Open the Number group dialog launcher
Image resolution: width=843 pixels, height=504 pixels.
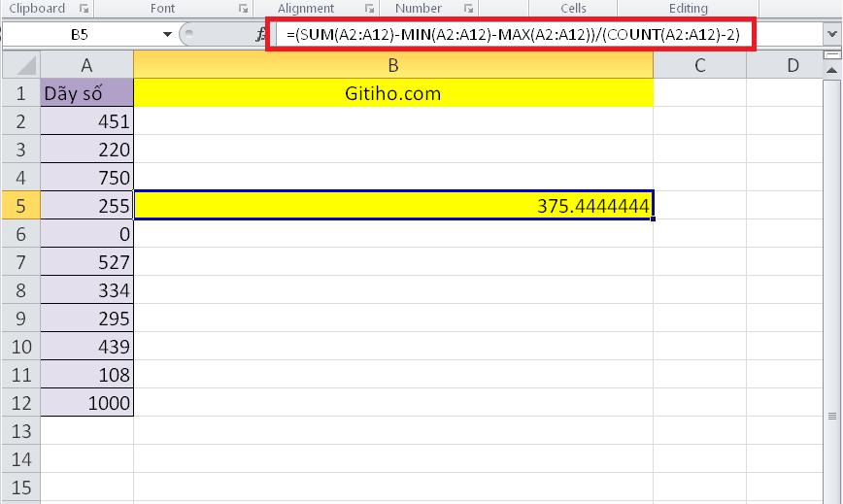(468, 9)
